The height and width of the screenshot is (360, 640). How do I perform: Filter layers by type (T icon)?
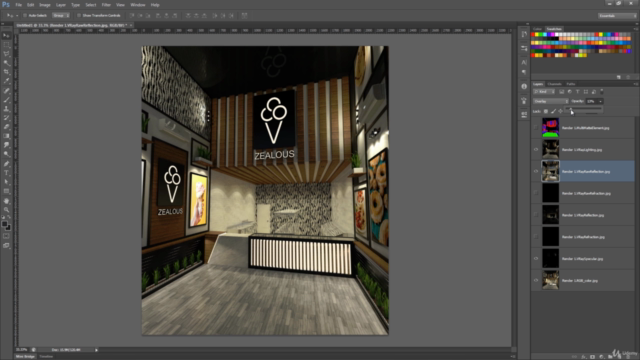pos(578,92)
